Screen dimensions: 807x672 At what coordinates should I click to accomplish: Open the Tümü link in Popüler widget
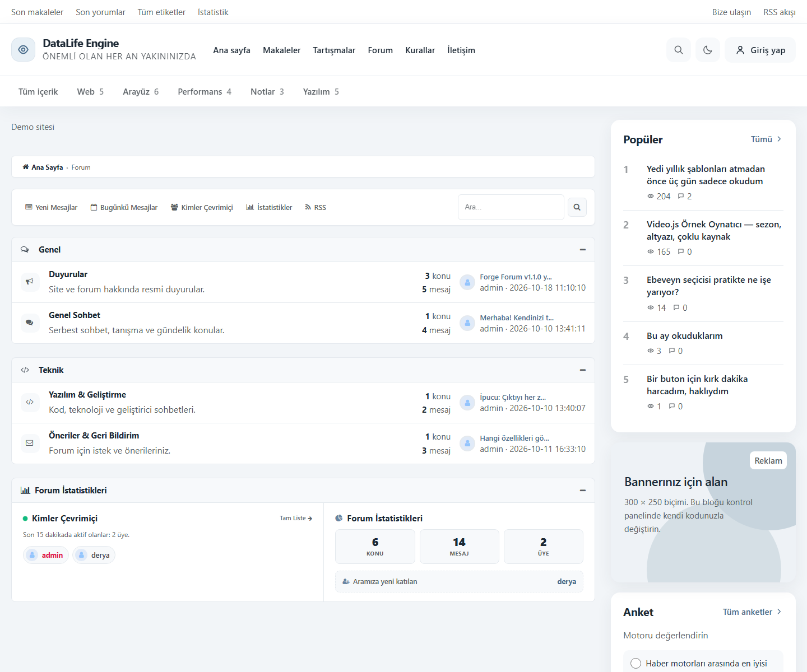coord(766,139)
